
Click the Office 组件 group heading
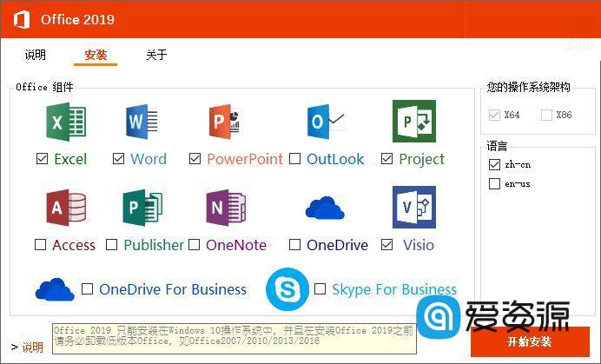(x=44, y=87)
